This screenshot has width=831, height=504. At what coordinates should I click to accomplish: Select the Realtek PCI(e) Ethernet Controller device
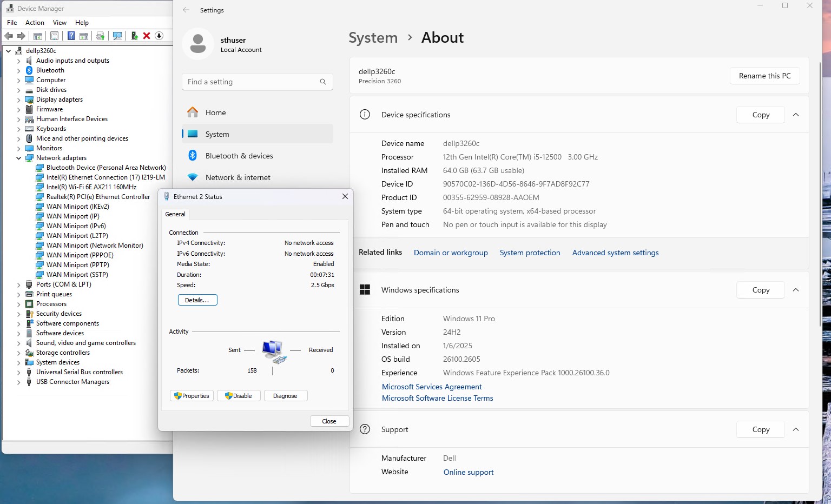[x=98, y=197]
